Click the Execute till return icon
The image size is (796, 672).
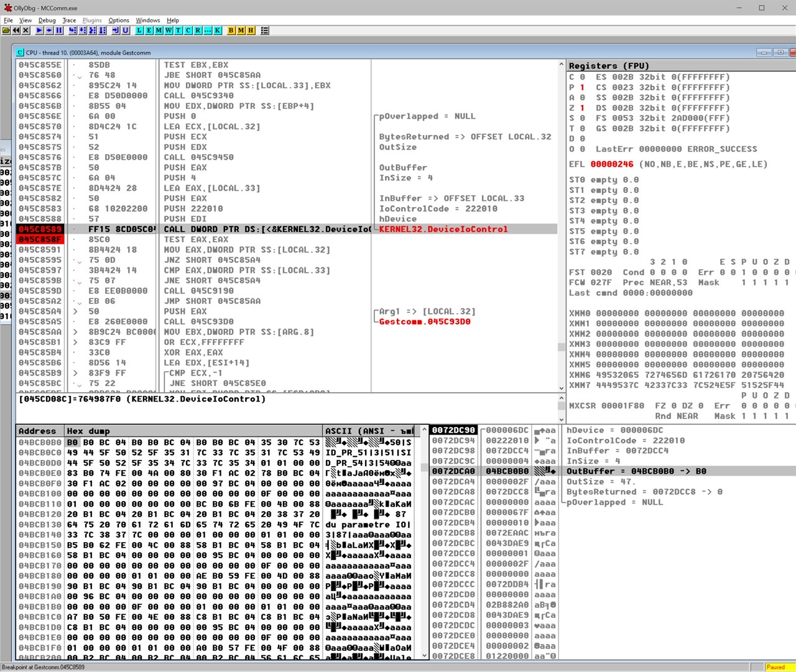pos(116,30)
